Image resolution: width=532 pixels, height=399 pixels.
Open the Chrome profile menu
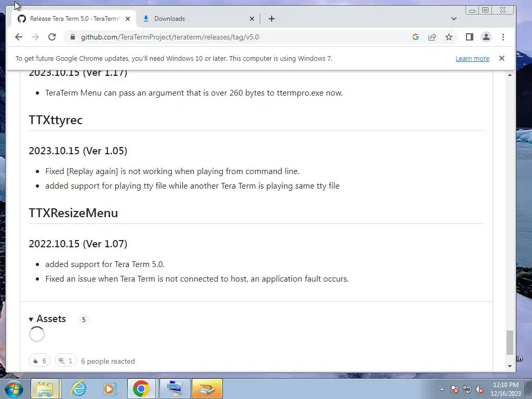486,37
